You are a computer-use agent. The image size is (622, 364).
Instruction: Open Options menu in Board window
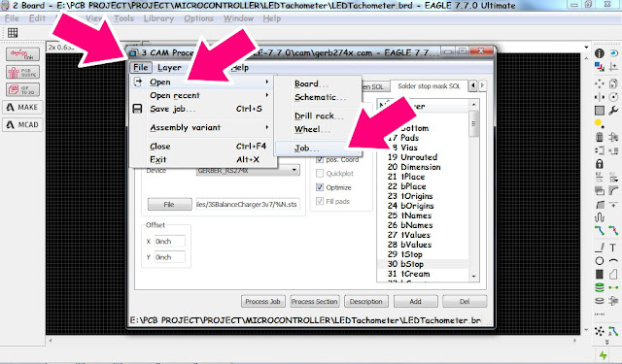(198, 18)
